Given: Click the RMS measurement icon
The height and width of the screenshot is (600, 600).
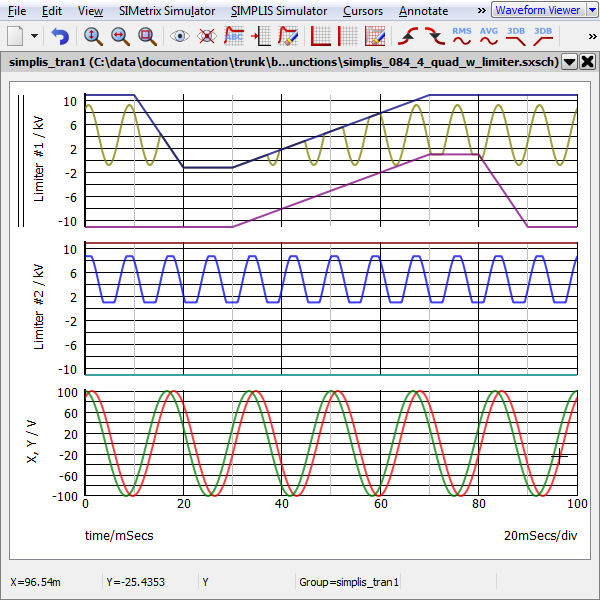Looking at the screenshot, I should point(462,36).
